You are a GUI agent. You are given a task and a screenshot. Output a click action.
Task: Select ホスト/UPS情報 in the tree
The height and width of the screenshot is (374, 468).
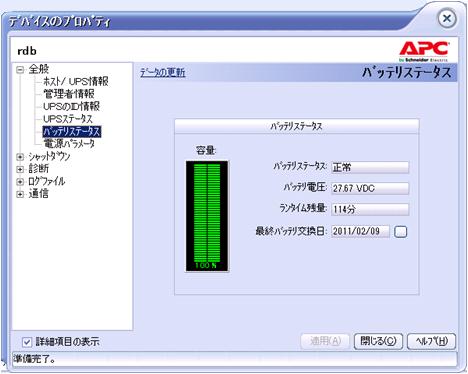coord(76,81)
